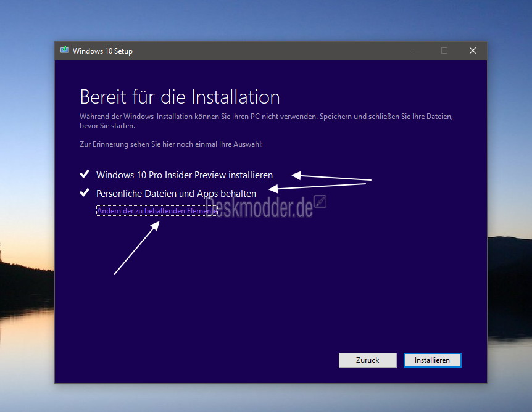
Task: Click the checkmark beside Windows 10 Pro Insider Preview
Action: point(85,174)
